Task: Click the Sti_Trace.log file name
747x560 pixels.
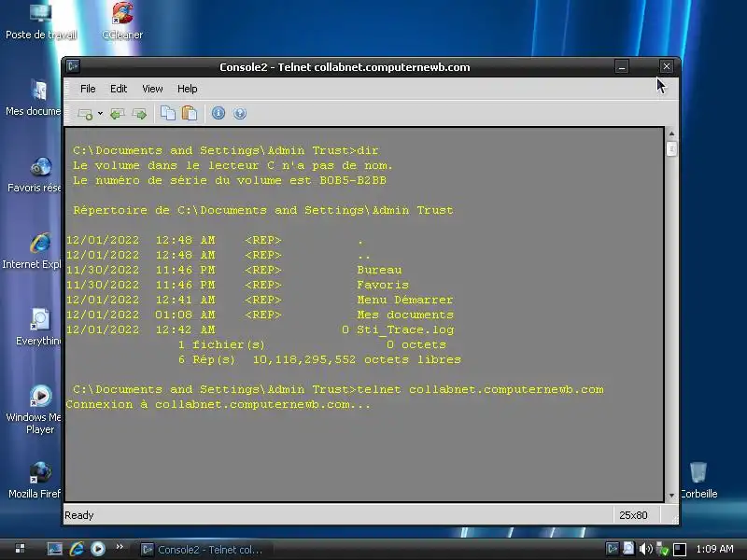Action: (405, 329)
